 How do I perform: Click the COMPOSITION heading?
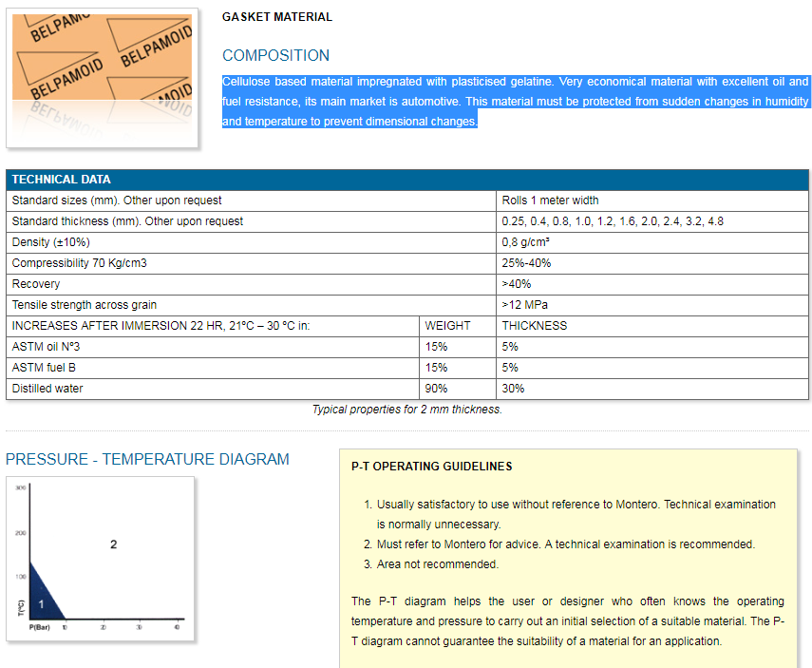[275, 55]
